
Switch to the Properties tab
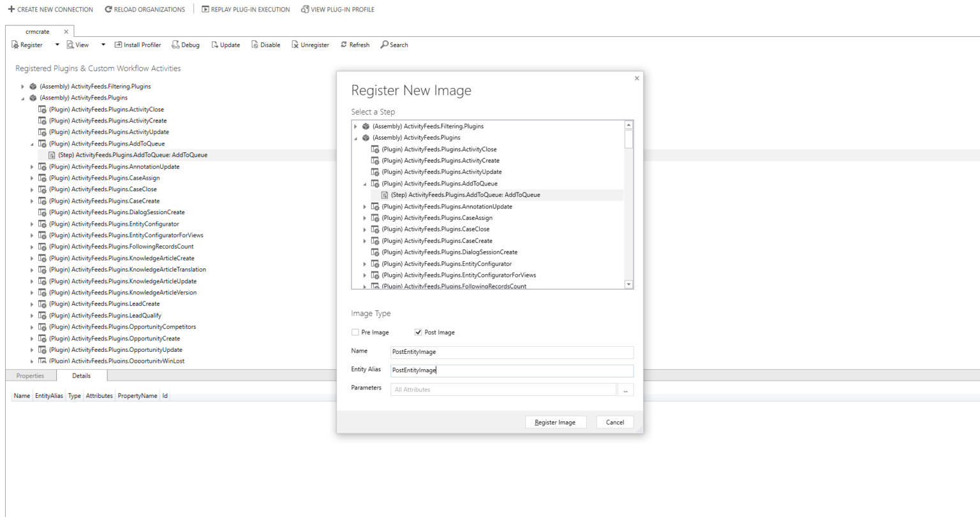pos(31,375)
